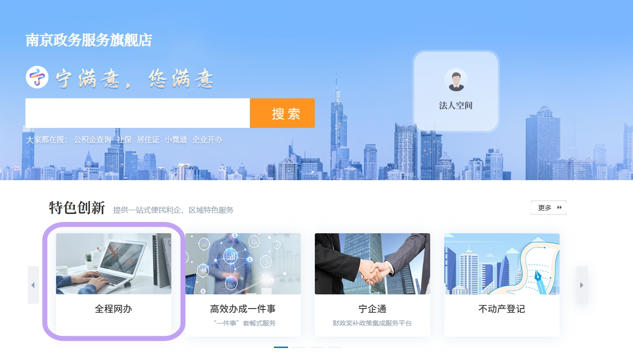This screenshot has width=633, height=364.
Task: Open the 法人空间 avatar icon
Action: pyautogui.click(x=456, y=80)
